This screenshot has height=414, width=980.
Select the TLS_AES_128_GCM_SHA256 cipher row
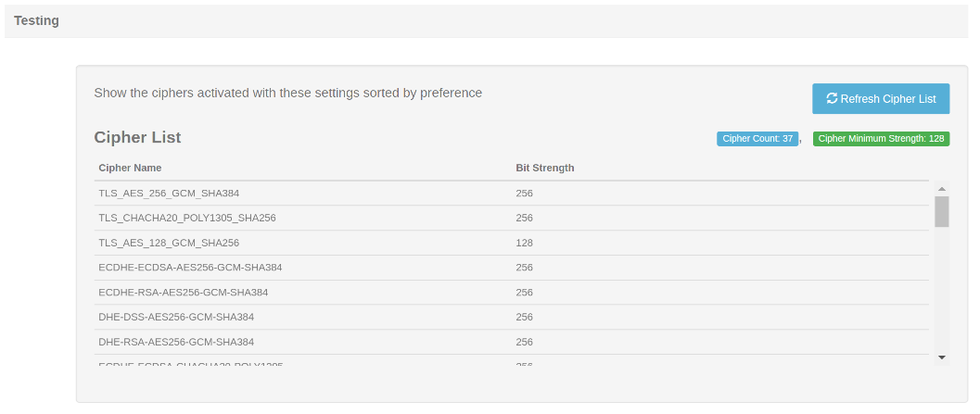tap(511, 243)
